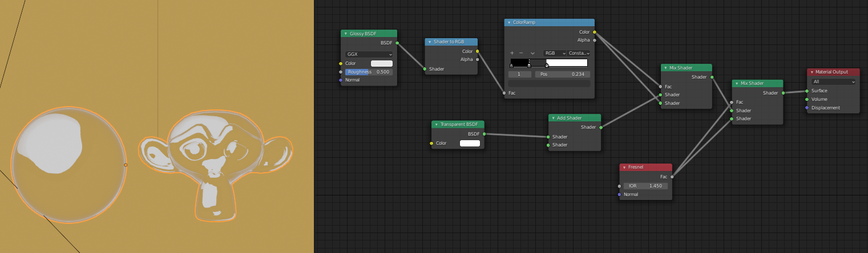Add a new color stop in ColorRamp

512,52
